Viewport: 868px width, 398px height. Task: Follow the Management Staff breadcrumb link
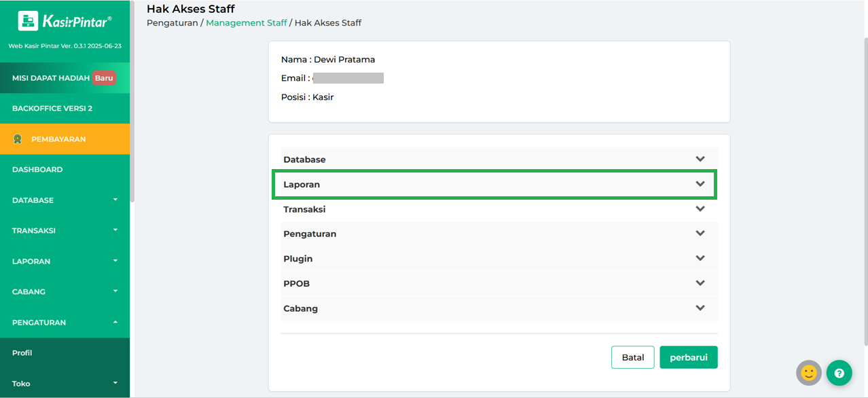[x=246, y=23]
